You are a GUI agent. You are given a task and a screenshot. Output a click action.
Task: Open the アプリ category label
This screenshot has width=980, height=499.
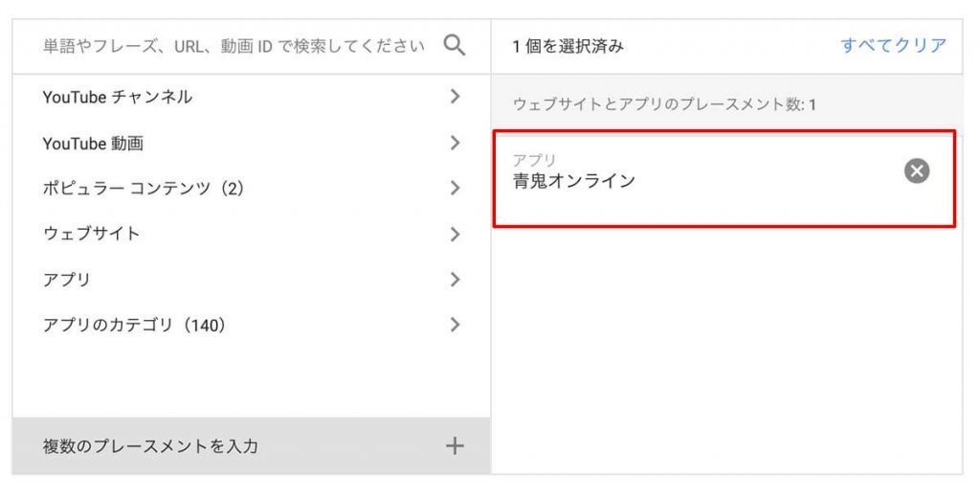tap(67, 279)
